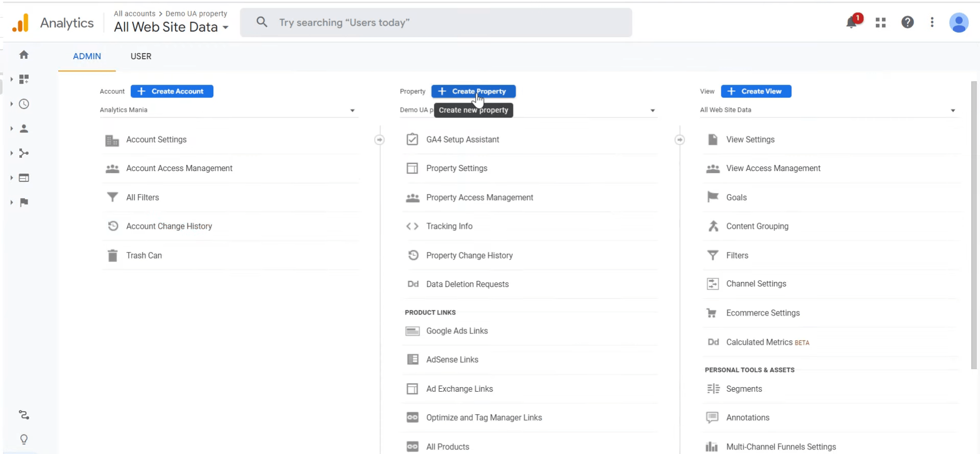Click the Tracking Info code brackets icon
980x454 pixels.
[412, 226]
